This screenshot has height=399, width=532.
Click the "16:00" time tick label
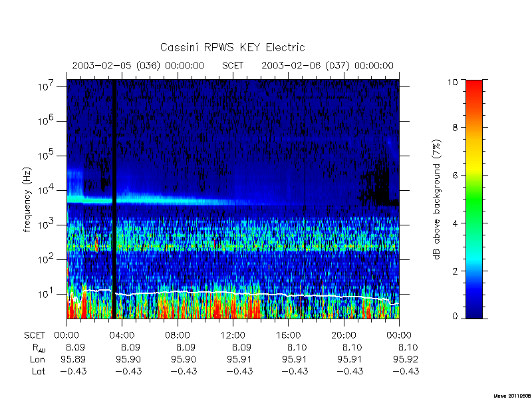[288, 335]
